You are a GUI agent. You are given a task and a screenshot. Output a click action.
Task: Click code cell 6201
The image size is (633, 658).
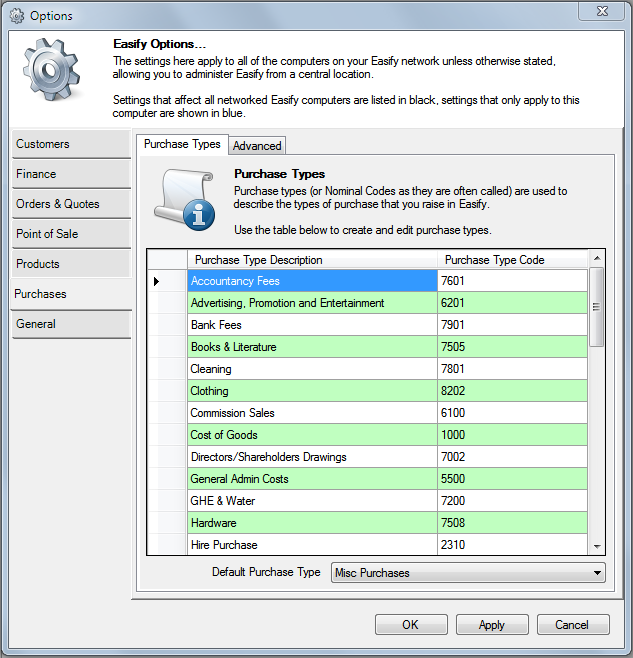click(x=513, y=303)
